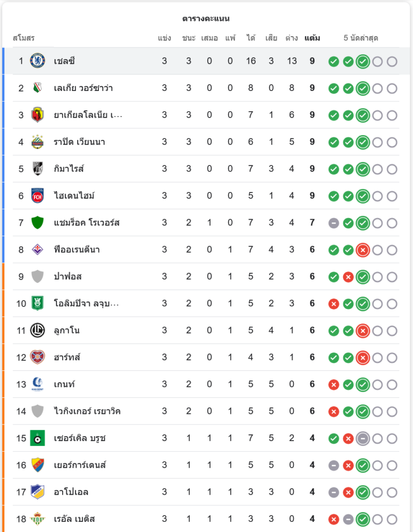Click Gent's first red loss icon
The image size is (413, 532).
[334, 385]
